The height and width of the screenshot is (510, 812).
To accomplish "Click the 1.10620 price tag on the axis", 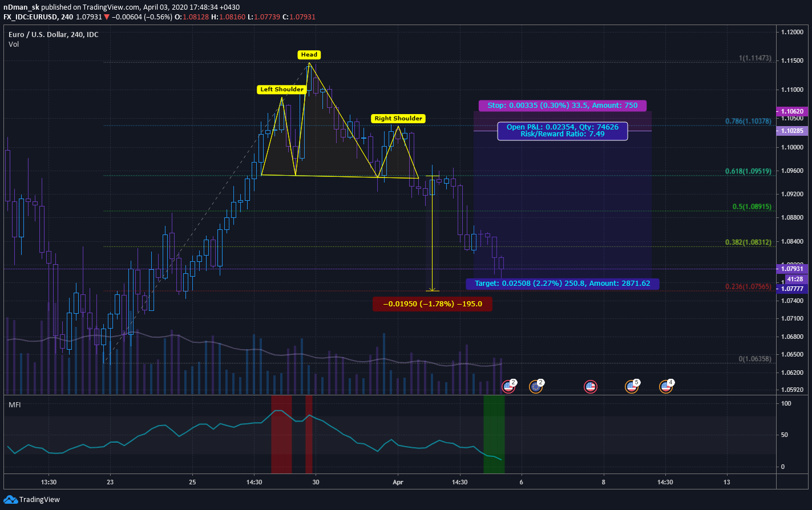I will [x=793, y=111].
